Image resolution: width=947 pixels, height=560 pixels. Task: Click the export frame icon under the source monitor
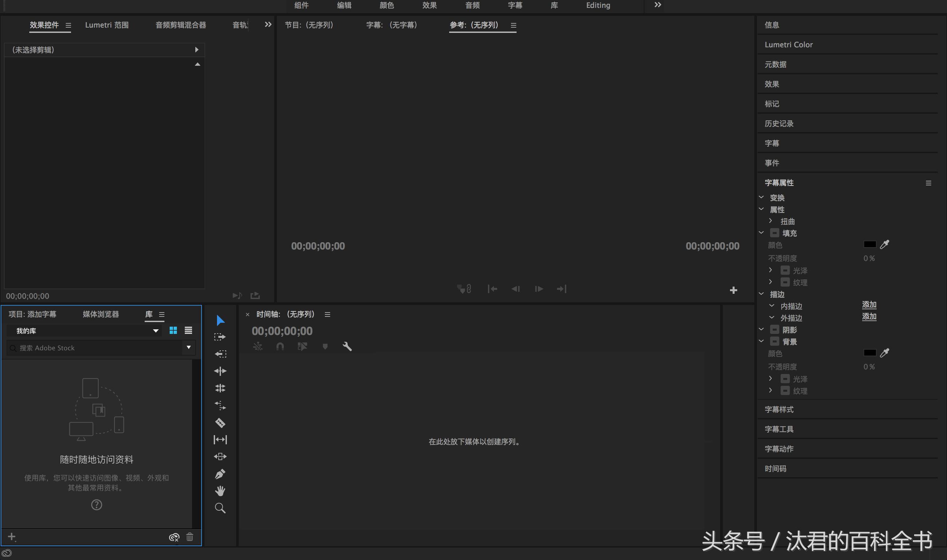pyautogui.click(x=255, y=295)
